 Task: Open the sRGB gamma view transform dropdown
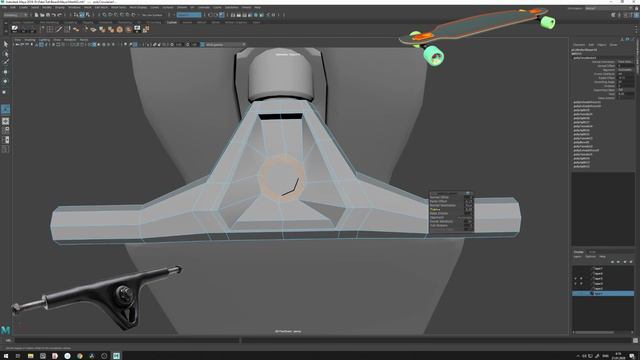point(225,44)
